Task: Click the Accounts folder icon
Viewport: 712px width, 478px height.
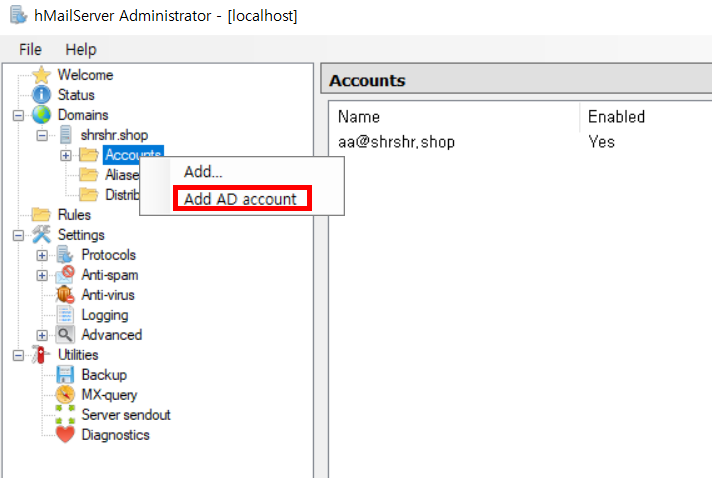Action: (x=89, y=155)
